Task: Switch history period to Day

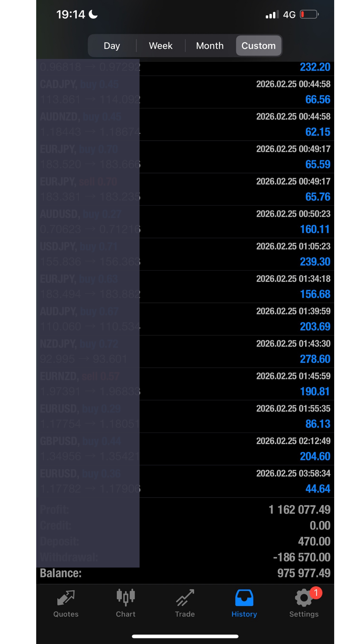Action: tap(112, 46)
